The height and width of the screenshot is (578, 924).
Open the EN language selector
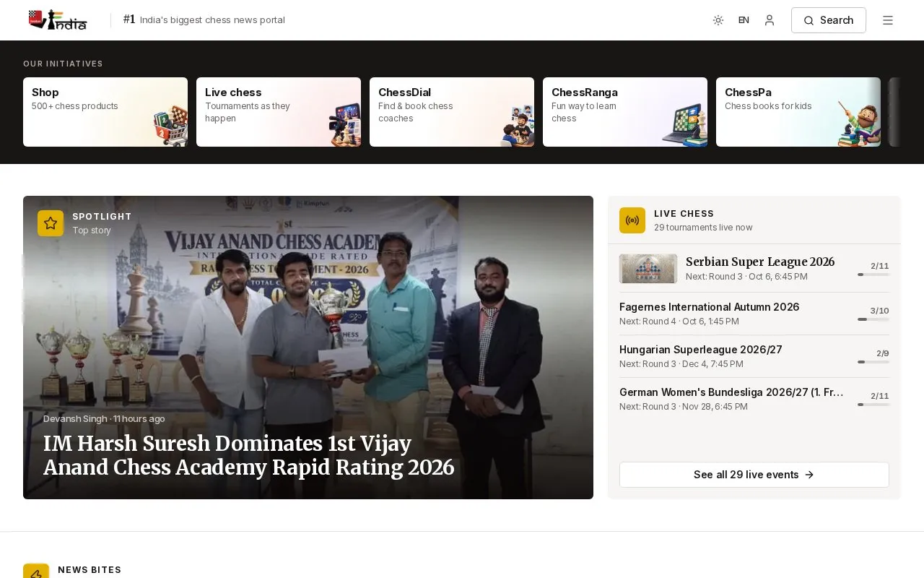point(744,20)
